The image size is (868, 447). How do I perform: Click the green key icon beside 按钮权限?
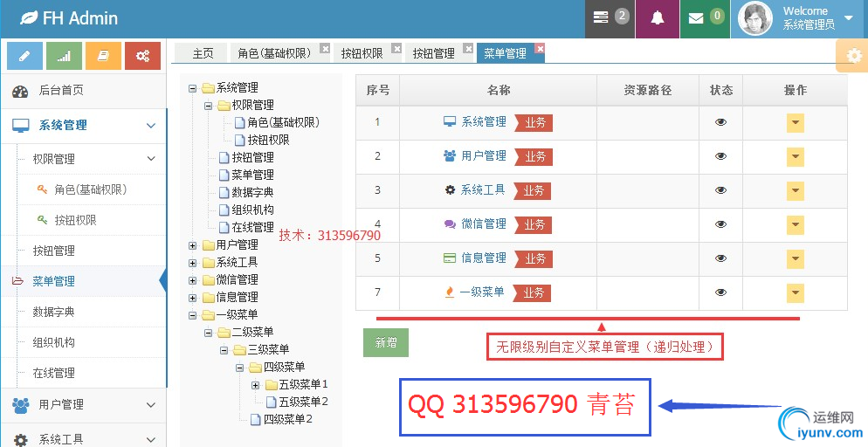[x=42, y=220]
